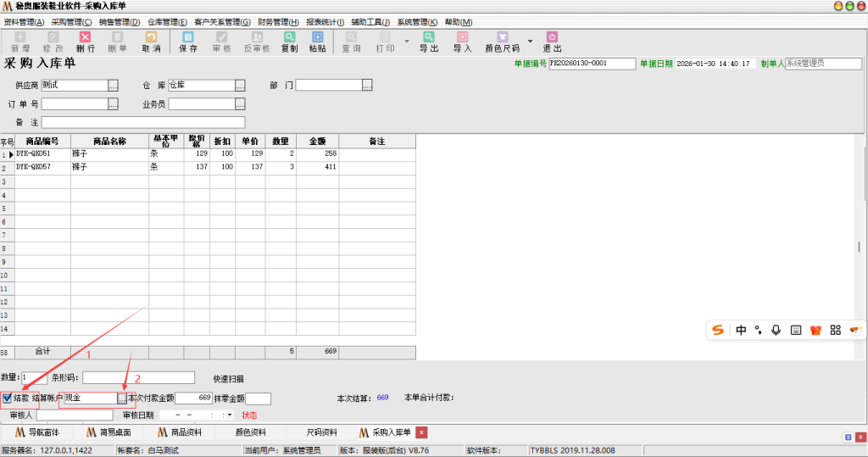This screenshot has height=457, width=868.
Task: Click the 删行 (Delete row) toolbar icon
Action: click(x=86, y=42)
